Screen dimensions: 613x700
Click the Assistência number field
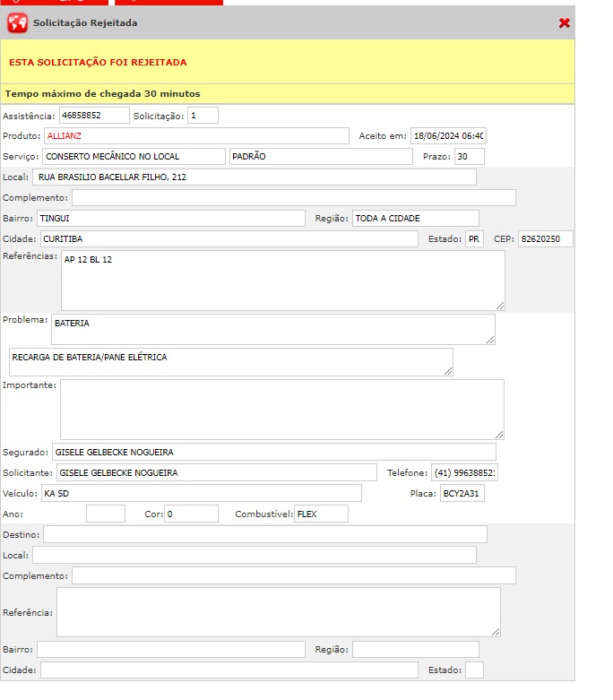click(94, 116)
